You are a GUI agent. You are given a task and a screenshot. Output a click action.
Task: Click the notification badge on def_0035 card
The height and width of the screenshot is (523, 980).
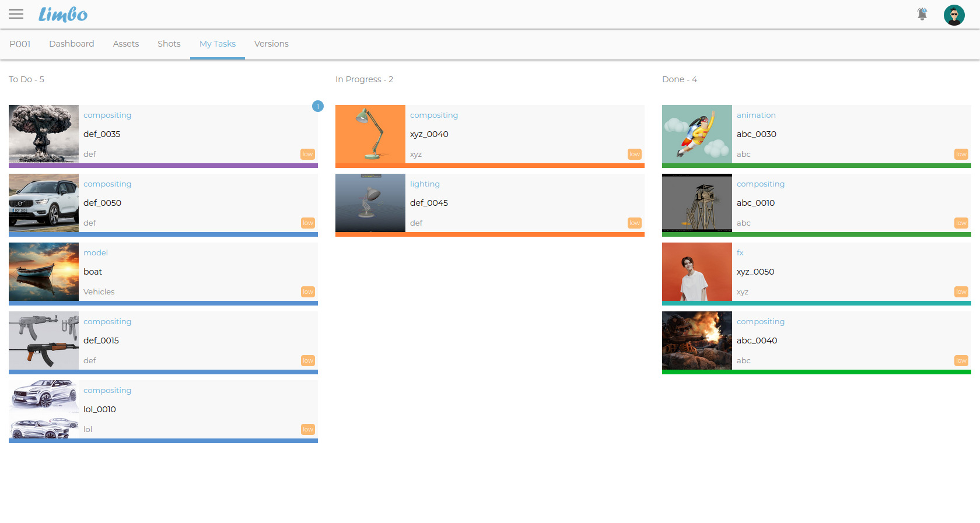tap(317, 106)
